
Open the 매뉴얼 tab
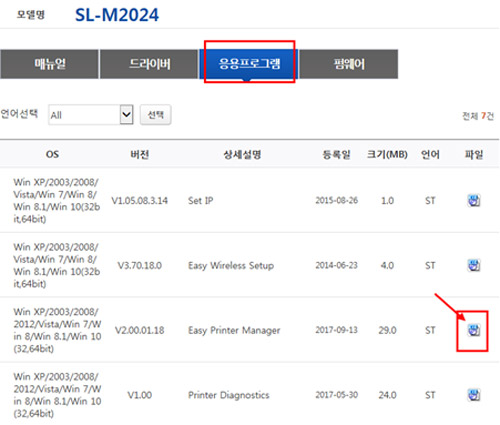49,64
